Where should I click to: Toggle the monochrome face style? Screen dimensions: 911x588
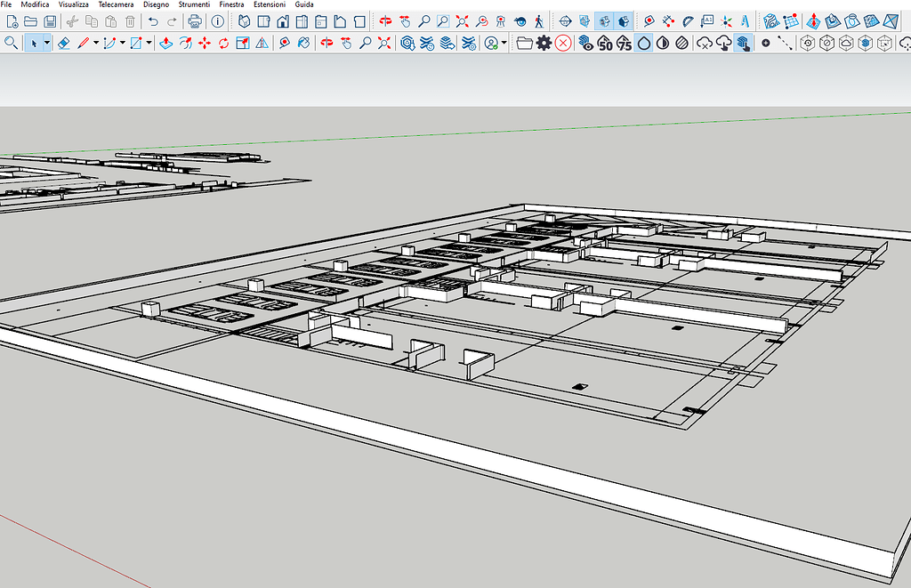click(x=665, y=42)
